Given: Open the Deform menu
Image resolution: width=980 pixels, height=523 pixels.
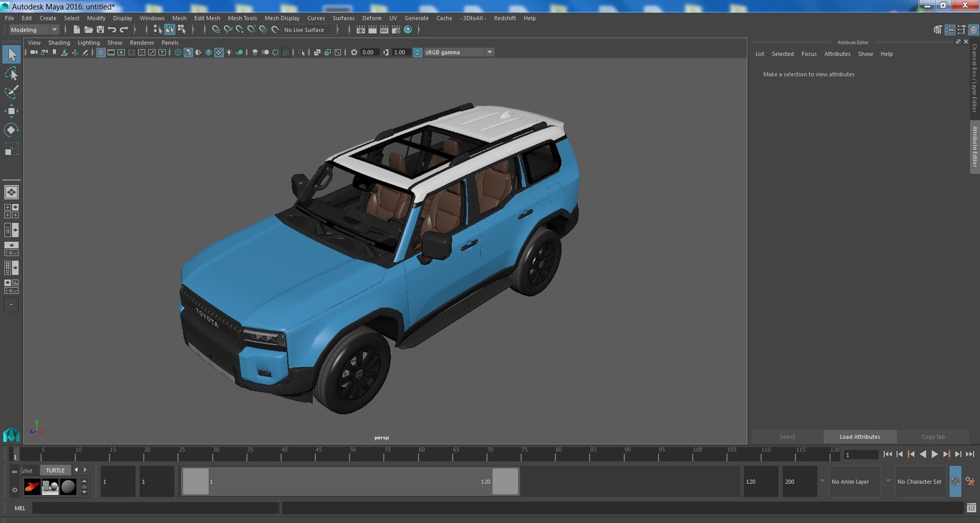Looking at the screenshot, I should [372, 18].
